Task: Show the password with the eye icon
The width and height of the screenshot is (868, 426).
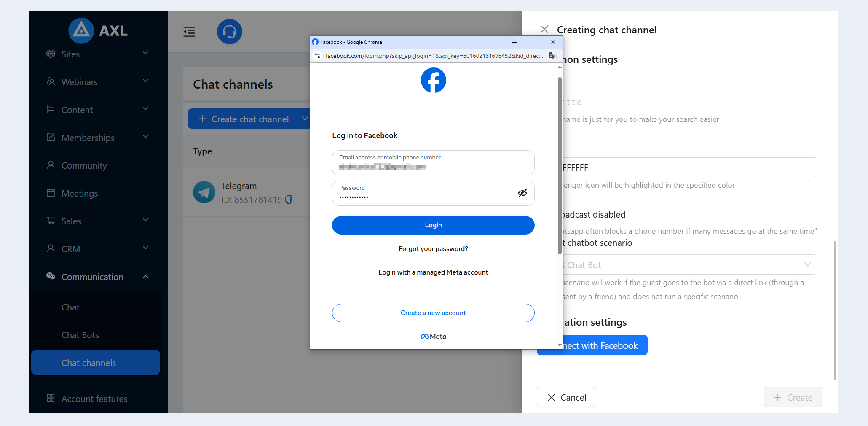Action: (522, 193)
